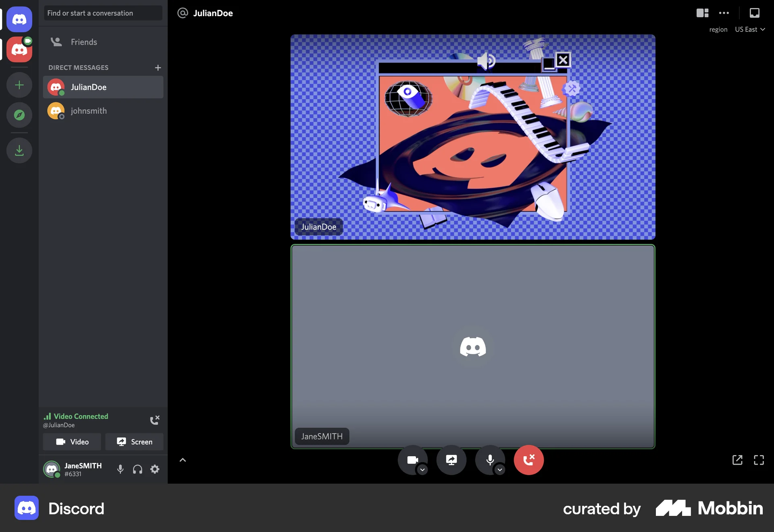Explore public servers with the compass icon

[x=19, y=115]
